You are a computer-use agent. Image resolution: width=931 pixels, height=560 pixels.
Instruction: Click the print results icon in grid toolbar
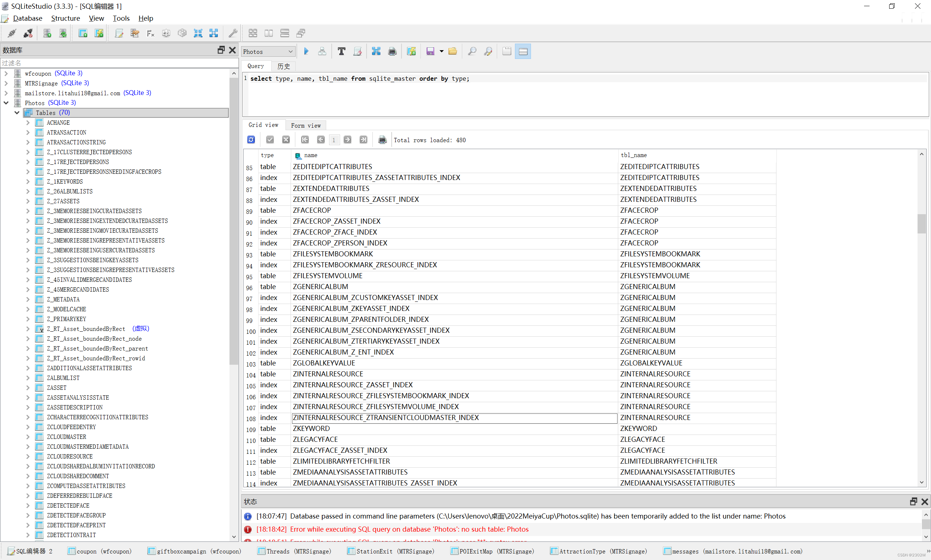[x=382, y=140]
